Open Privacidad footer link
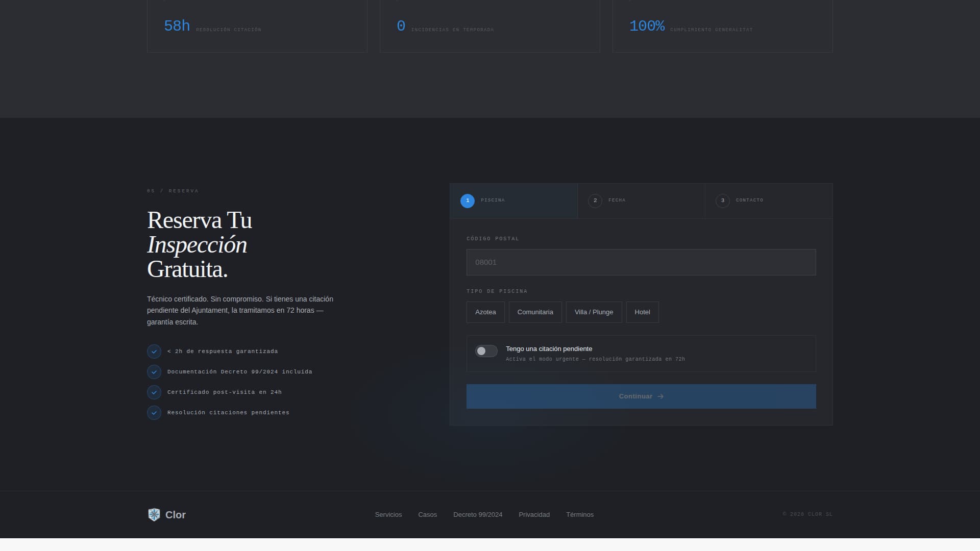This screenshot has width=980, height=551. (x=534, y=515)
